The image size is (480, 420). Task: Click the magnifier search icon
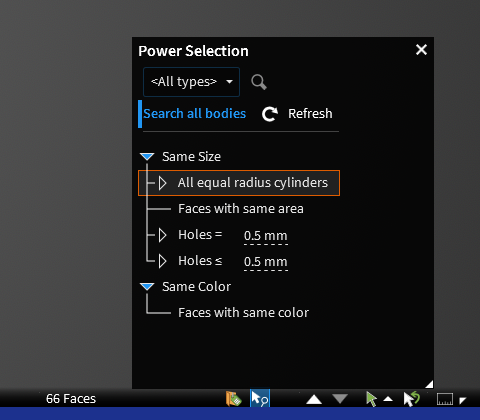[x=259, y=82]
